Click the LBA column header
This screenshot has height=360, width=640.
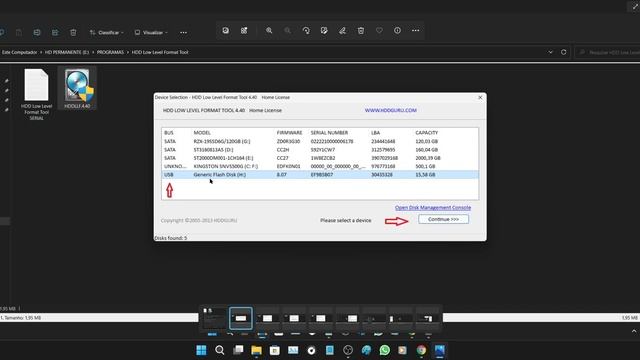(x=376, y=133)
